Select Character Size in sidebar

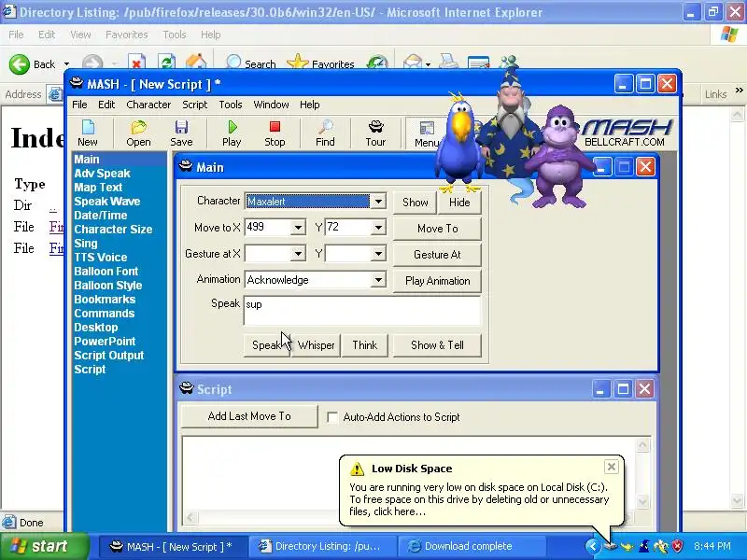(x=113, y=229)
